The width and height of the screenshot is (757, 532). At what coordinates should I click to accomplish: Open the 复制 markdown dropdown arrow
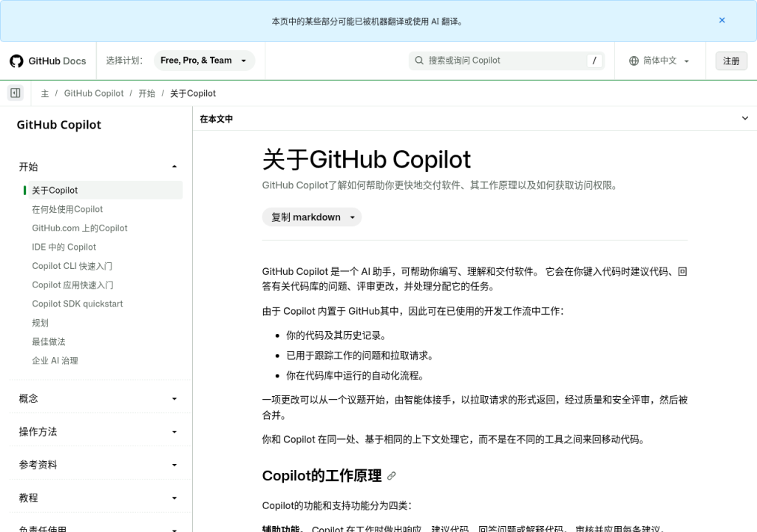(353, 217)
